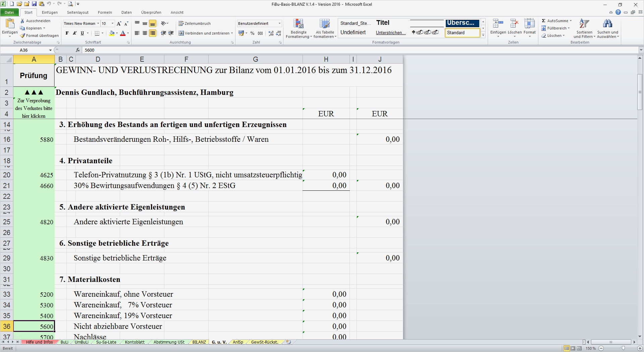Image resolution: width=644 pixels, height=352 pixels.
Task: Toggle underline formatting U
Action: point(82,33)
